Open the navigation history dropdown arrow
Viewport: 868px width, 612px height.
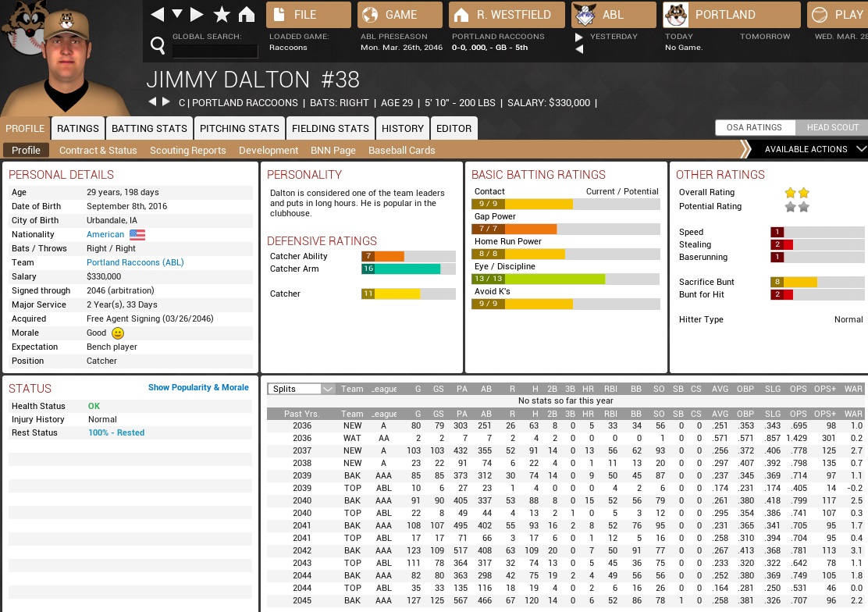tap(177, 15)
